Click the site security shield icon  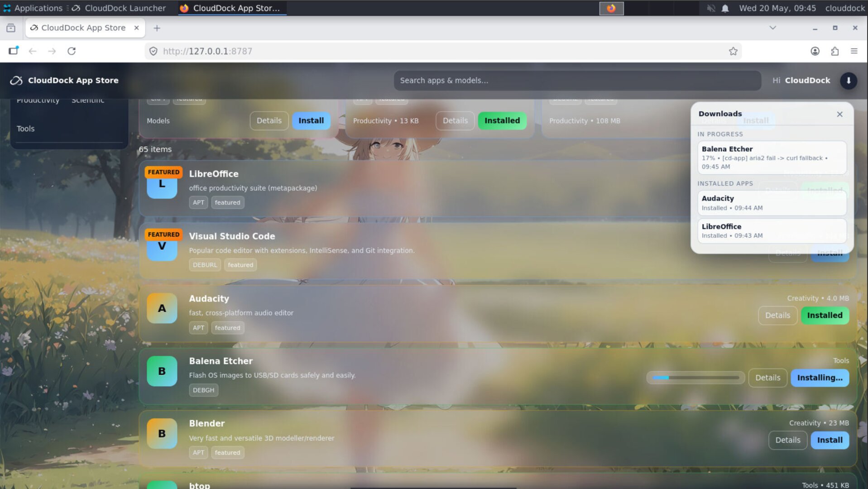tap(153, 51)
